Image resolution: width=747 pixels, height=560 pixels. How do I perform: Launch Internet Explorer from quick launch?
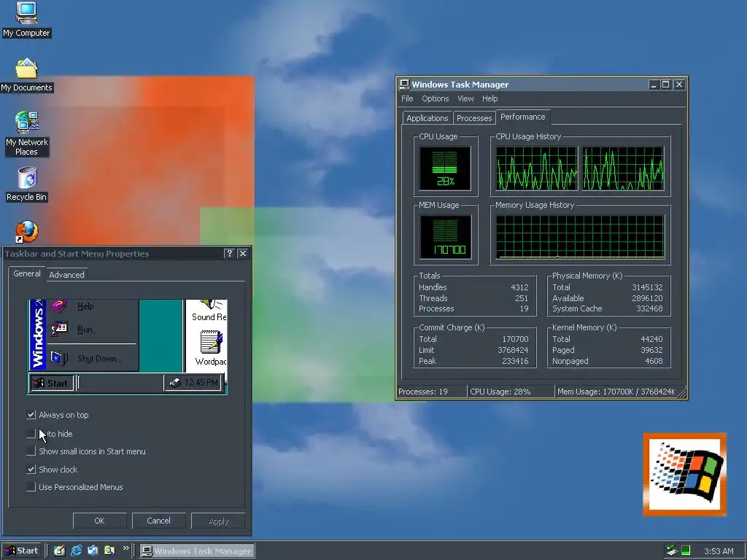[x=76, y=551]
